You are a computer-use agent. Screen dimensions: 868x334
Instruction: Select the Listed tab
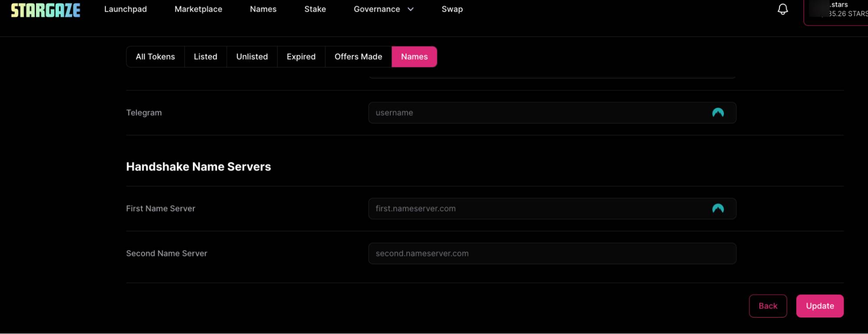point(205,57)
